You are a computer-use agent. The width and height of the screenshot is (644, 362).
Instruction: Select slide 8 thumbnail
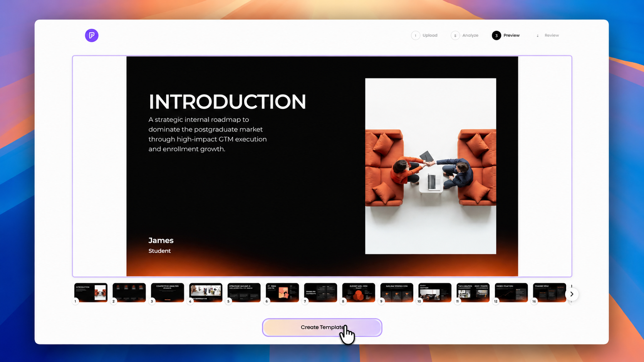(359, 292)
